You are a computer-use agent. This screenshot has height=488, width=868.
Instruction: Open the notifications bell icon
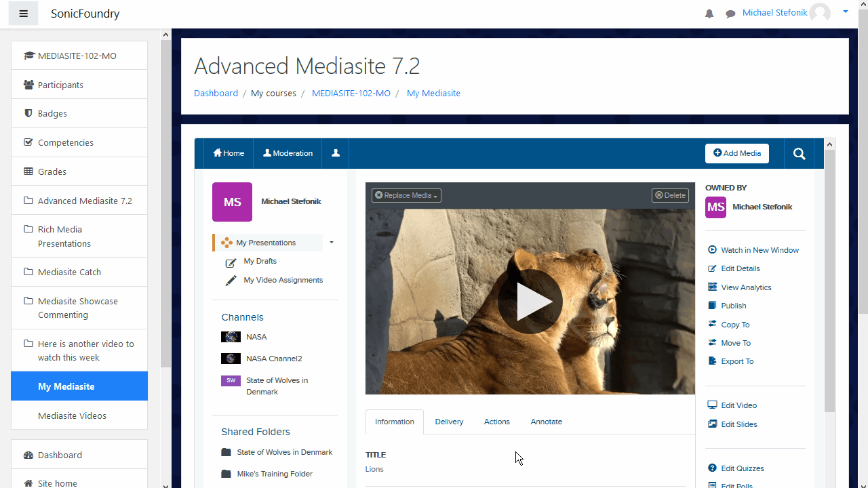pos(709,14)
